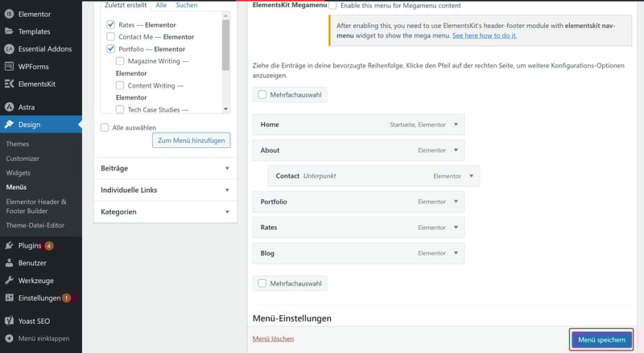Enable the ElementsKit Megamenu content checkbox
This screenshot has height=353, width=644.
point(332,5)
